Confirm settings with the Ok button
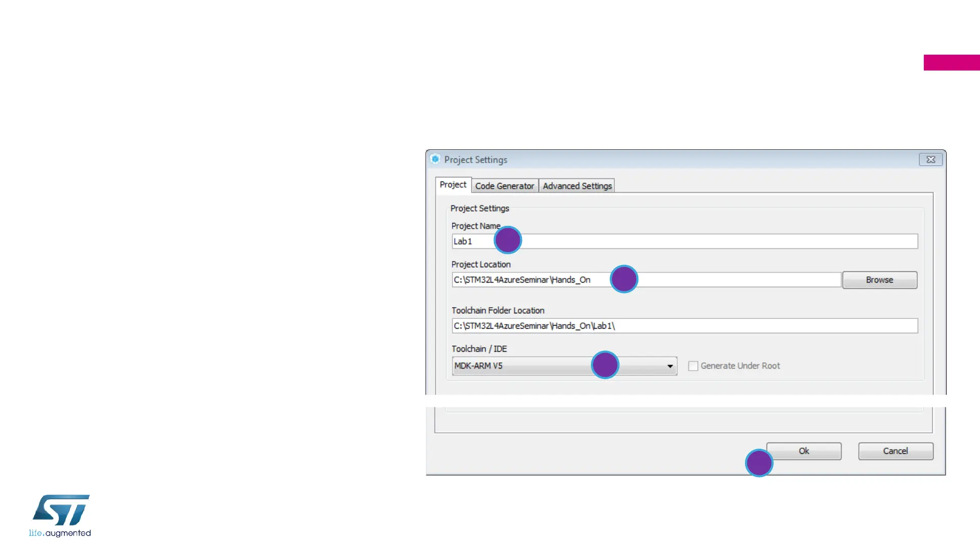 (804, 451)
